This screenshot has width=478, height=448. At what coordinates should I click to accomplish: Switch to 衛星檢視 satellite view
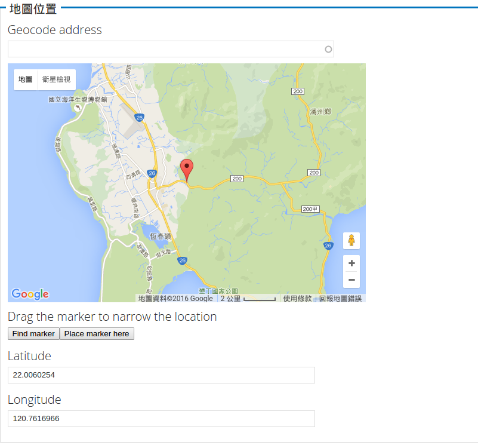point(57,79)
